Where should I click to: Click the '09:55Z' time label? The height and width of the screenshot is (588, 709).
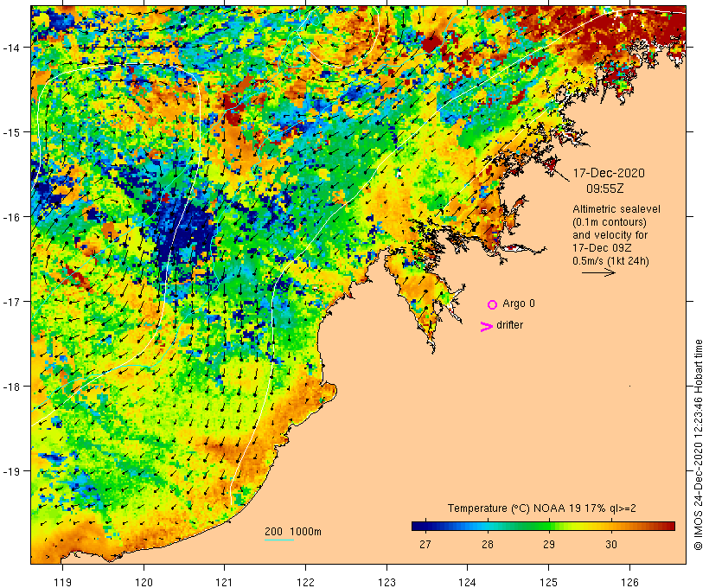point(605,189)
